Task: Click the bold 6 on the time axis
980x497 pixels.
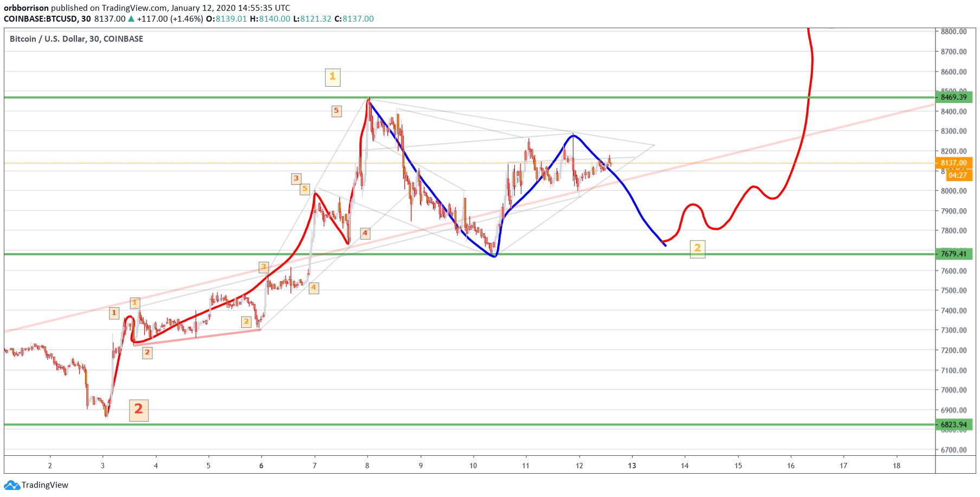Action: click(261, 466)
